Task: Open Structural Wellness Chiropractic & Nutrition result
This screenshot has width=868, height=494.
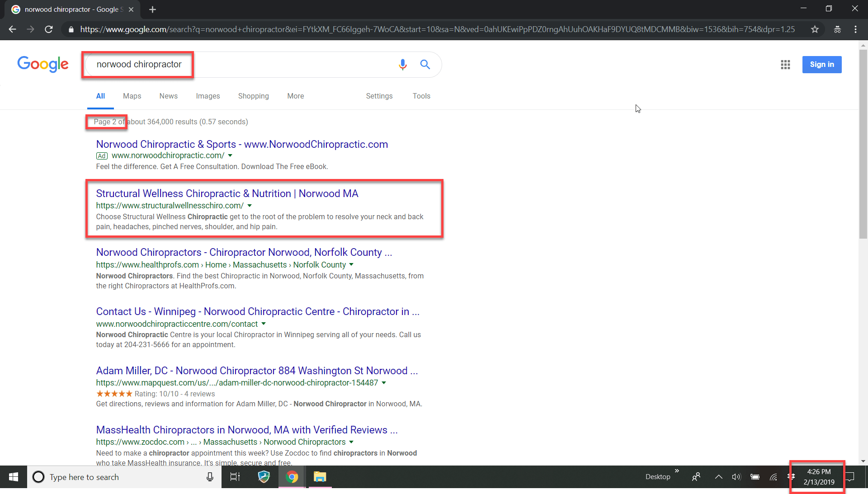Action: point(227,193)
